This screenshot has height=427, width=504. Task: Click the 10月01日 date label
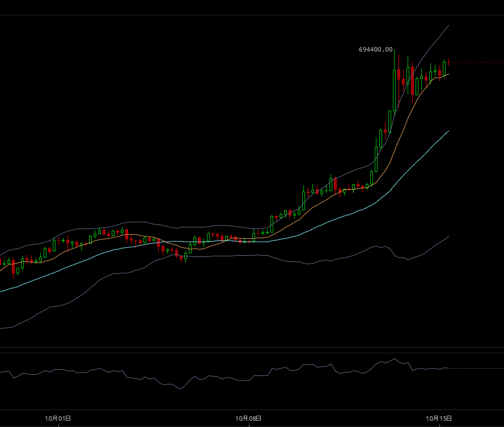pos(58,418)
